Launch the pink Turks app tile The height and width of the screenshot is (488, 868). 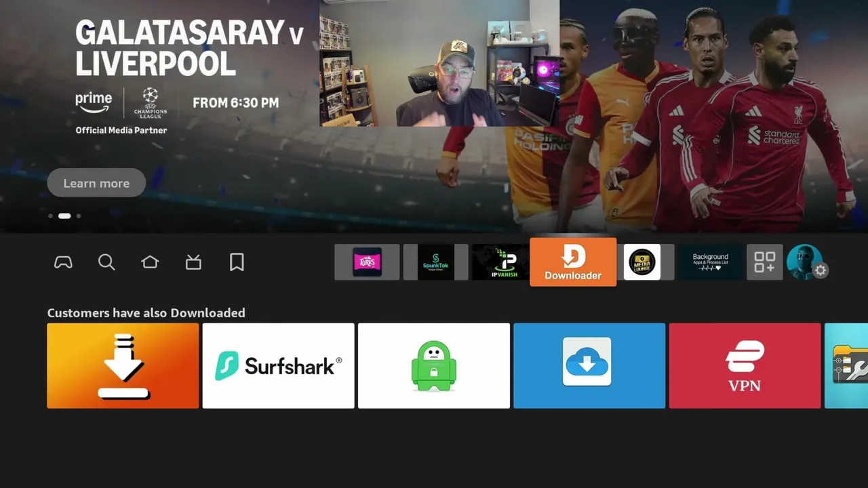tap(367, 262)
